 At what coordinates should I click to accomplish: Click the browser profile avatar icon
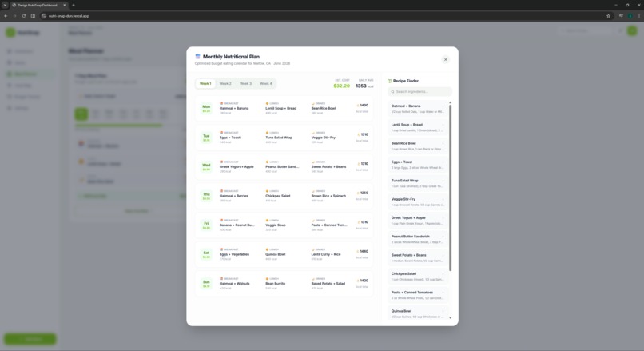(x=630, y=16)
